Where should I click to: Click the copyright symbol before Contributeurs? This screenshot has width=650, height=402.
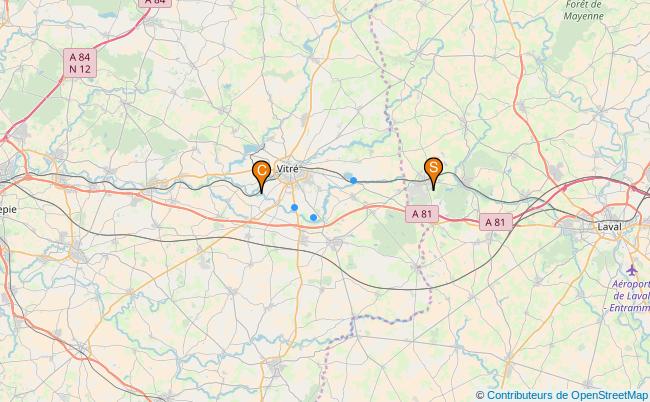click(x=480, y=395)
